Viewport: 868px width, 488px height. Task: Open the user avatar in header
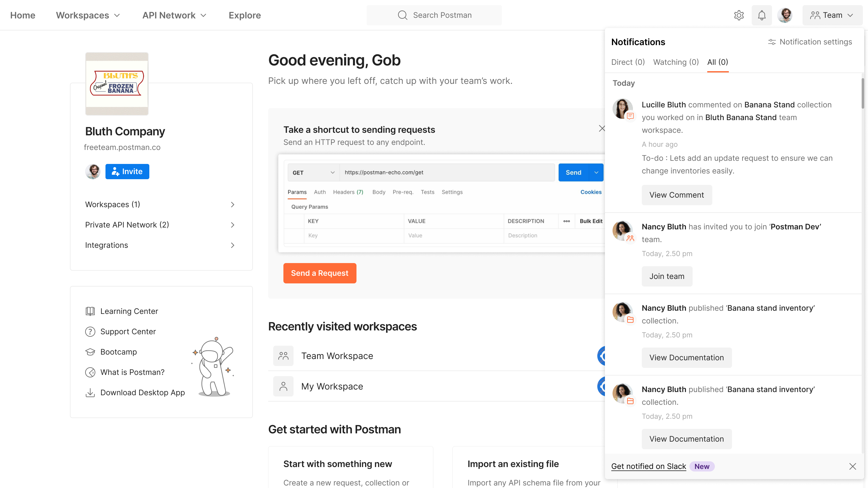(785, 15)
